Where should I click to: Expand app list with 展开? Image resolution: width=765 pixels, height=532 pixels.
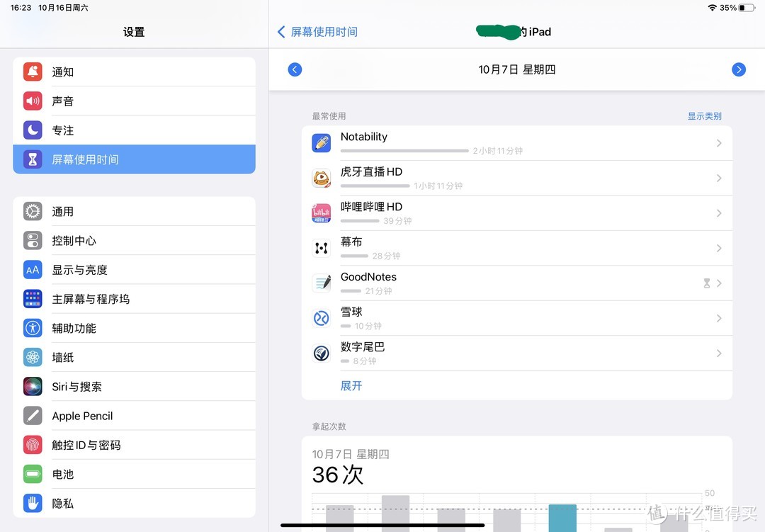tap(351, 386)
